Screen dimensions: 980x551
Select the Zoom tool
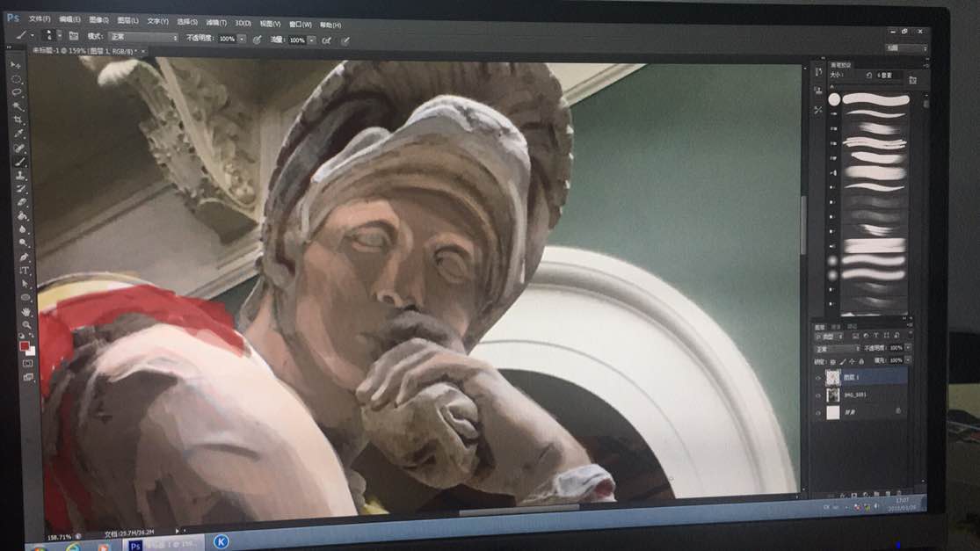[27, 325]
